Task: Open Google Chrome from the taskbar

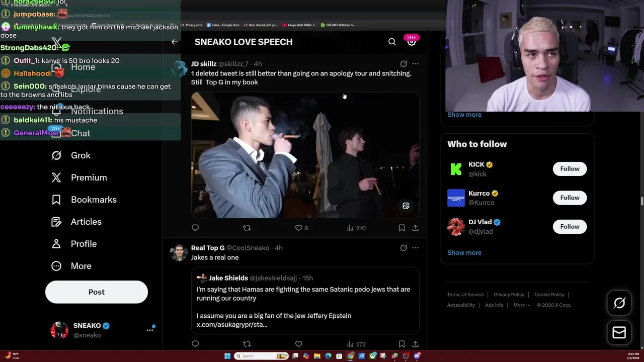Action: pyautogui.click(x=350, y=356)
